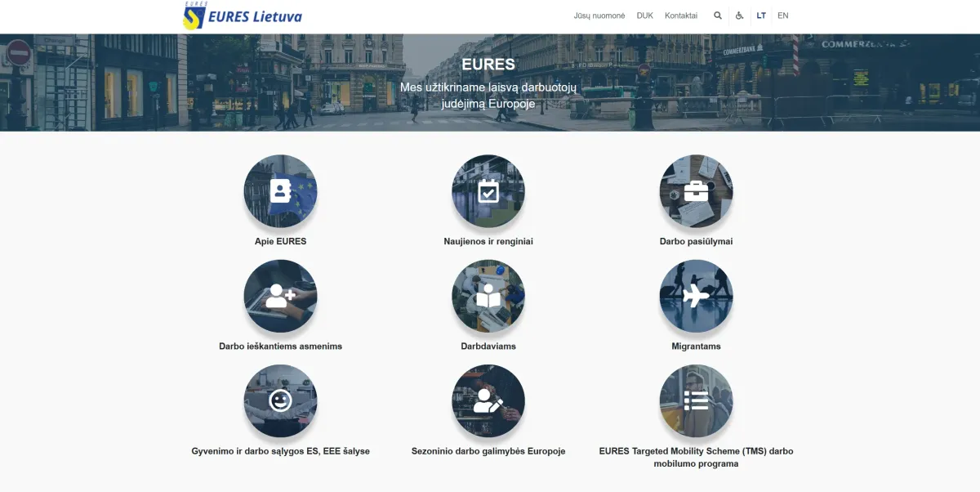The width and height of the screenshot is (980, 492).
Task: Select the smiley face living conditions icon
Action: [280, 400]
